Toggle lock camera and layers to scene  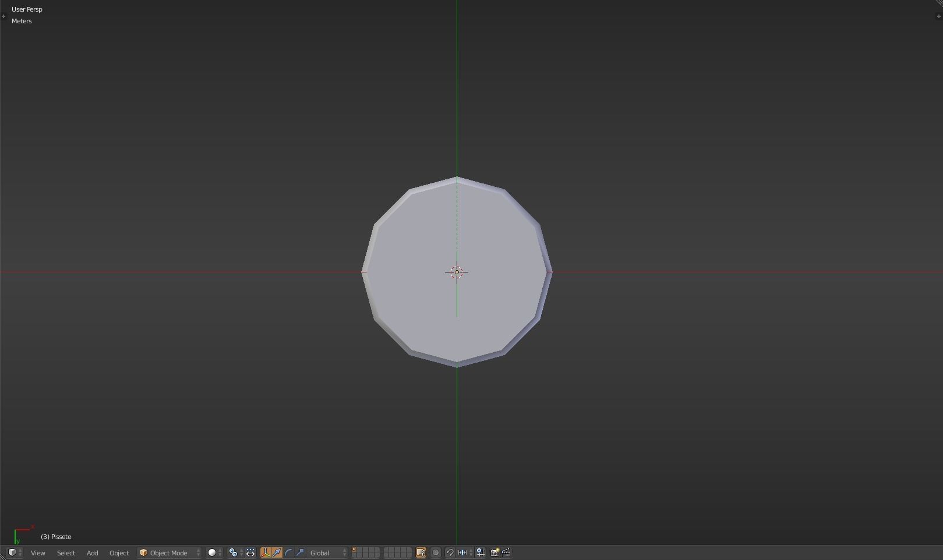coord(421,553)
